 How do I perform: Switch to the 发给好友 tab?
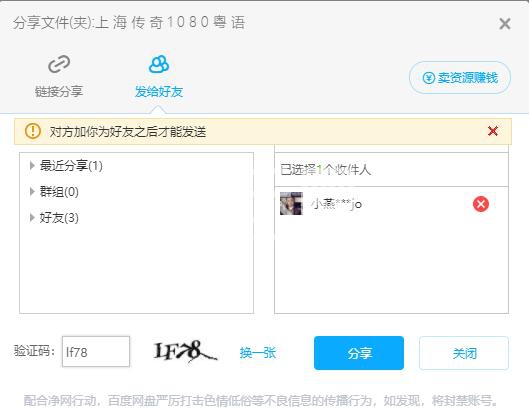[x=159, y=76]
